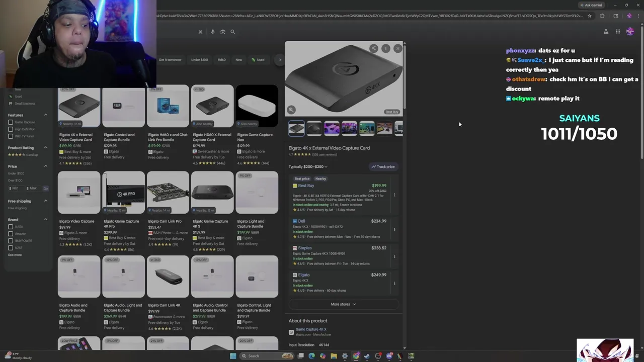This screenshot has width=644, height=362.
Task: Open options menu for Elgato store offer
Action: 394,283
